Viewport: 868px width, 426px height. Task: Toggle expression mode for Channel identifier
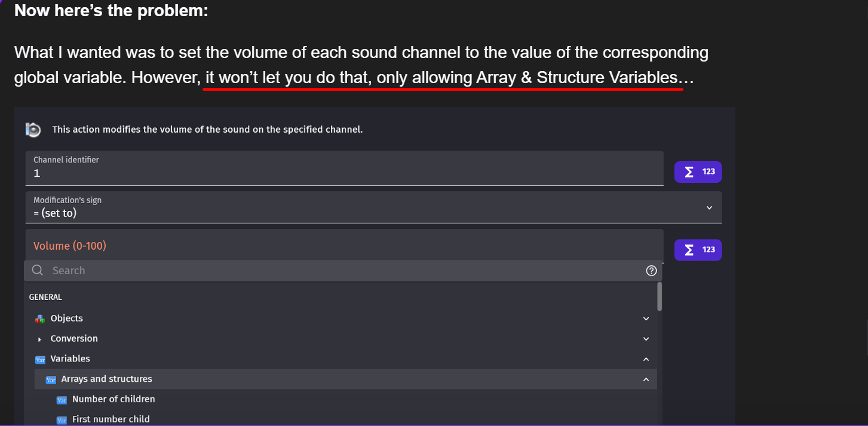(698, 172)
